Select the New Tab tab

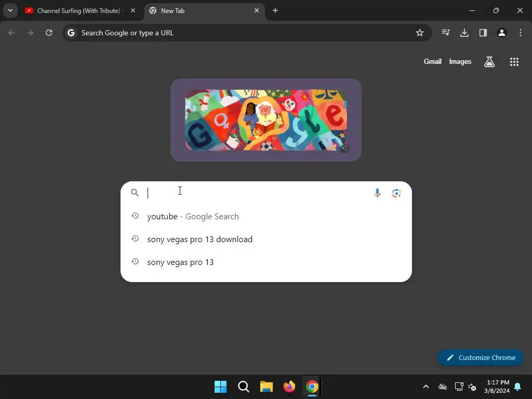[204, 11]
